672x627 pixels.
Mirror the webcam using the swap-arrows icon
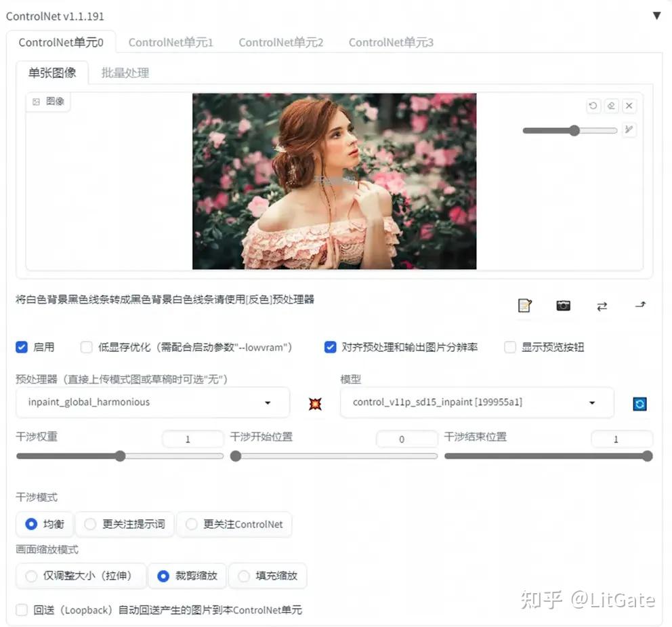pyautogui.click(x=602, y=306)
